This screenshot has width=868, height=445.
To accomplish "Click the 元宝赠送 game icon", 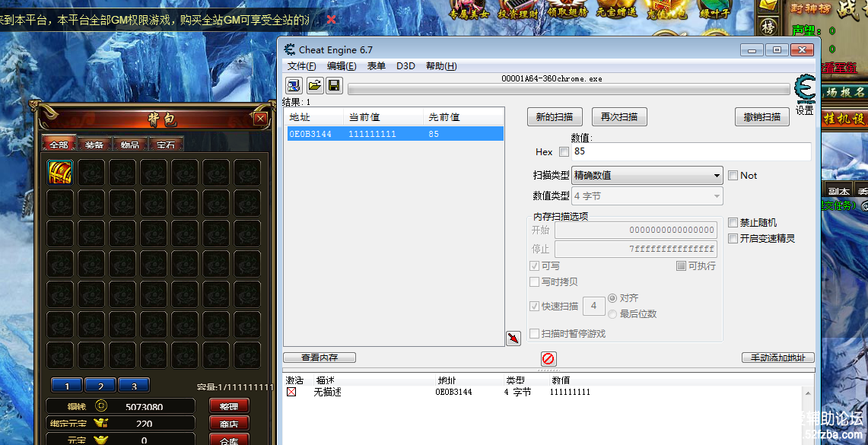I will 616,9.
